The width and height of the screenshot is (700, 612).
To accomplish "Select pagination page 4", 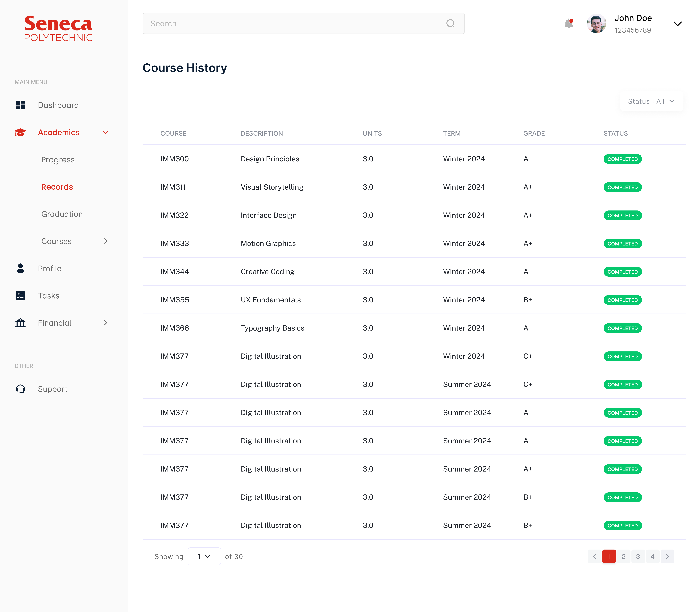I will click(x=652, y=556).
